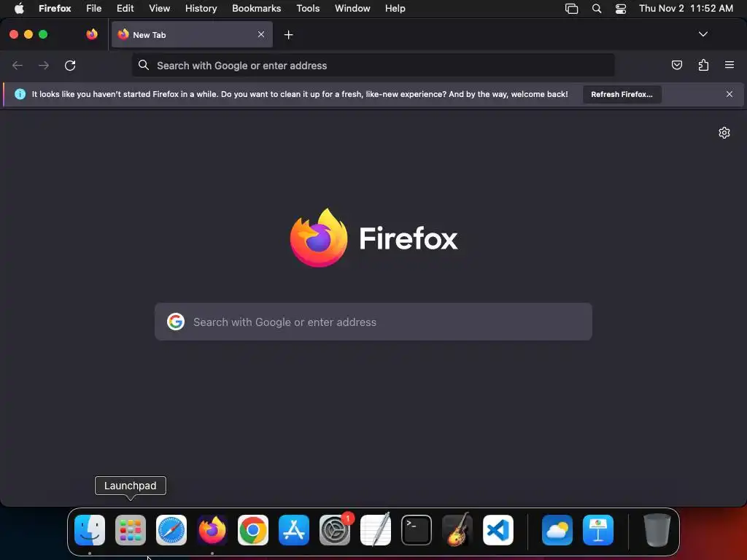This screenshot has width=747, height=560.
Task: Open the History menu
Action: coord(201,9)
